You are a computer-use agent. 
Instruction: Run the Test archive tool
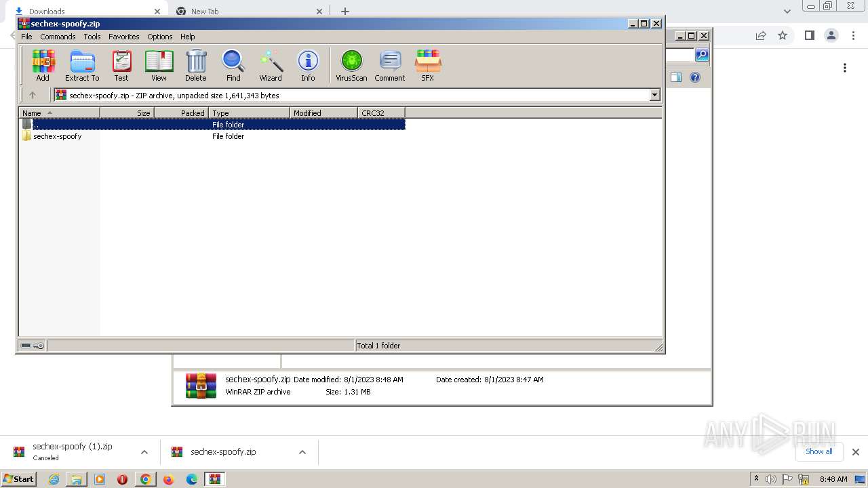(121, 66)
